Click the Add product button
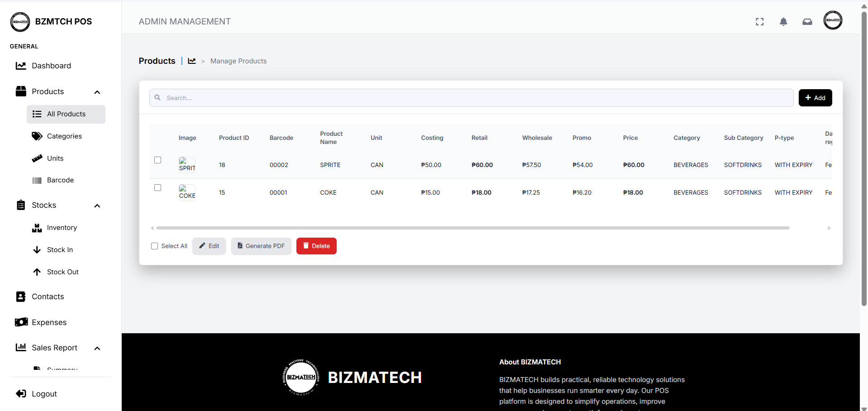868x411 pixels. [x=815, y=98]
